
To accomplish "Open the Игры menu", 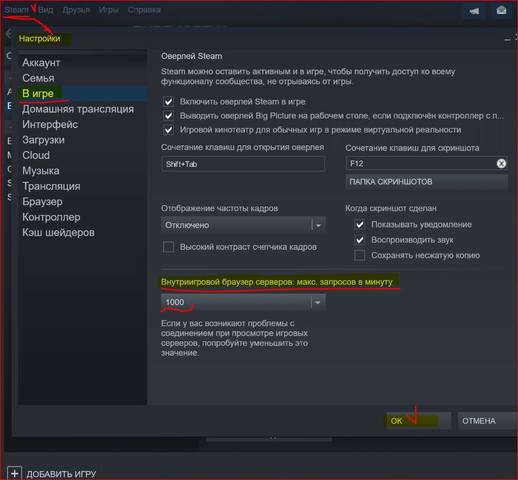I will pyautogui.click(x=108, y=10).
